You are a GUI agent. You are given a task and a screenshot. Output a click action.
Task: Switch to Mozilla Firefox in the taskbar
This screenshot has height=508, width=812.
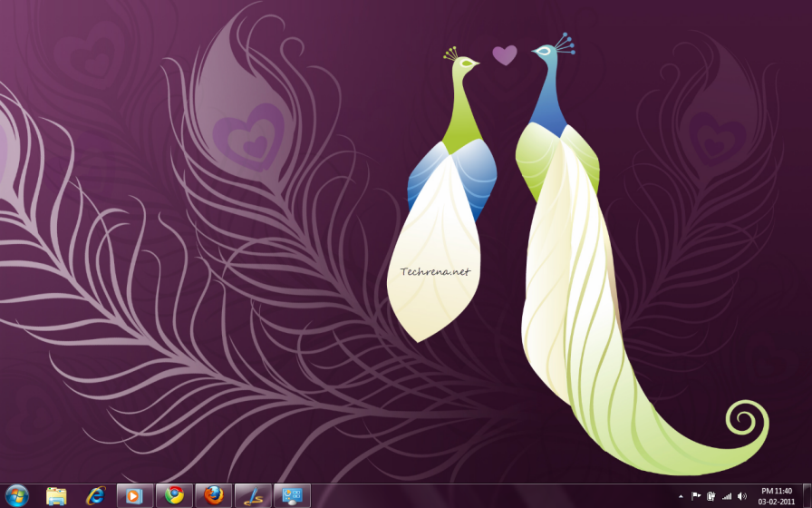click(x=214, y=495)
